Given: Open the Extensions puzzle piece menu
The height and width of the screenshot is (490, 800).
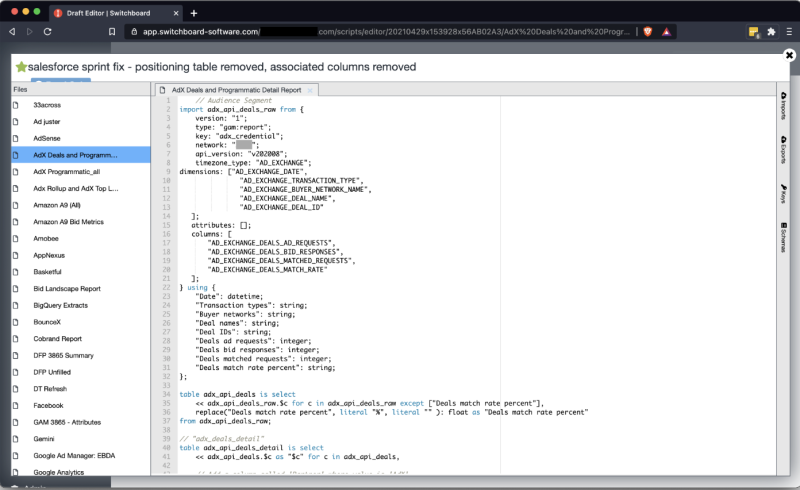Looking at the screenshot, I should tap(771, 32).
